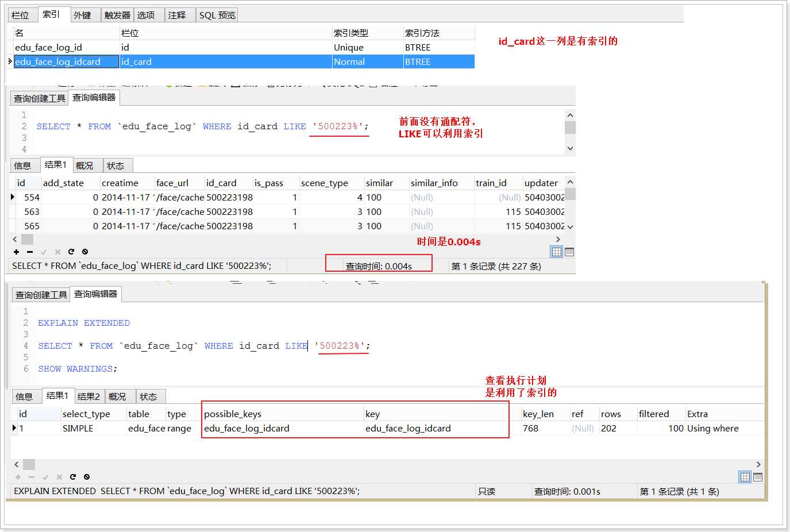
Task: Open the 触发器 tab
Action: click(118, 15)
